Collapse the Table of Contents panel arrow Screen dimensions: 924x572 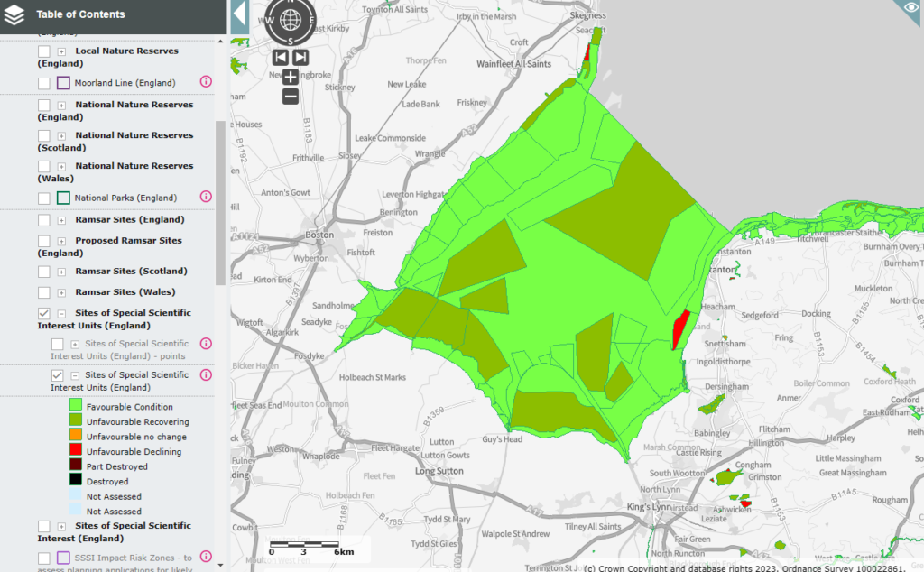coord(239,15)
